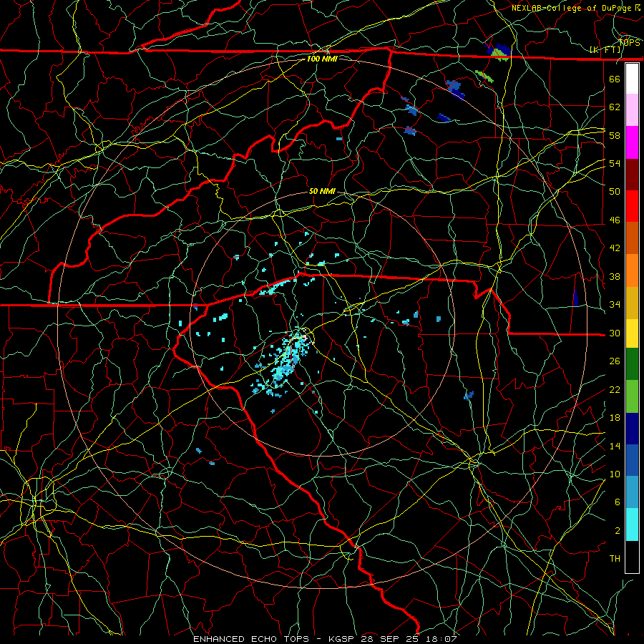The height and width of the screenshot is (644, 644).
Task: Click the ENHANCED ECHO TOPS caption text
Action: 251,639
